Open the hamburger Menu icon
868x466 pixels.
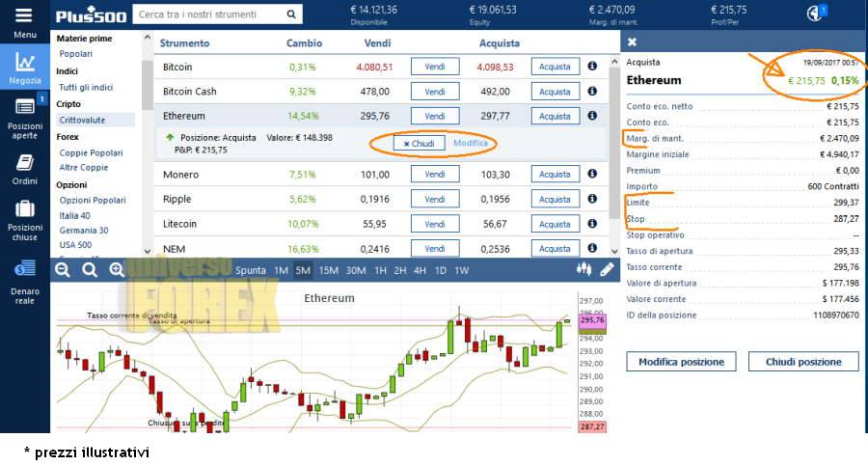[x=24, y=16]
